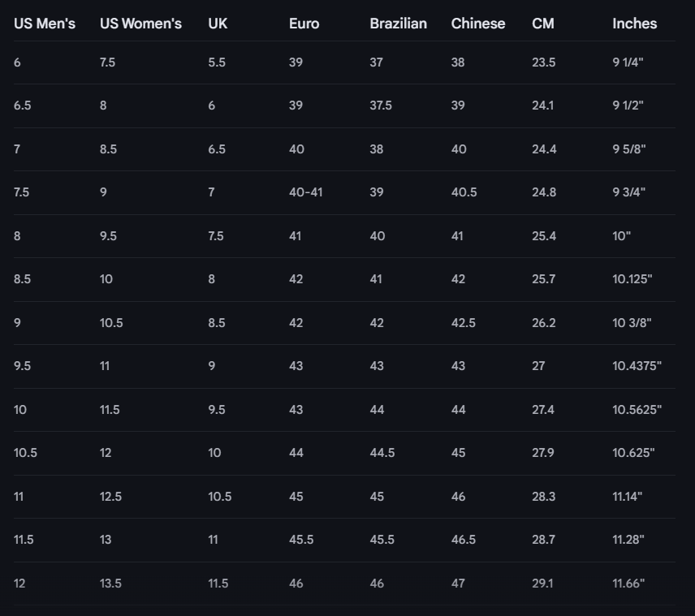Select the 11.66" inches cell

point(628,584)
